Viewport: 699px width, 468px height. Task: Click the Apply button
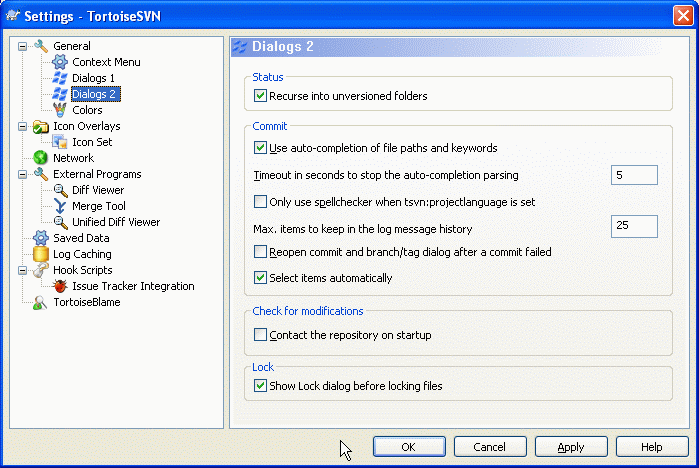point(571,447)
